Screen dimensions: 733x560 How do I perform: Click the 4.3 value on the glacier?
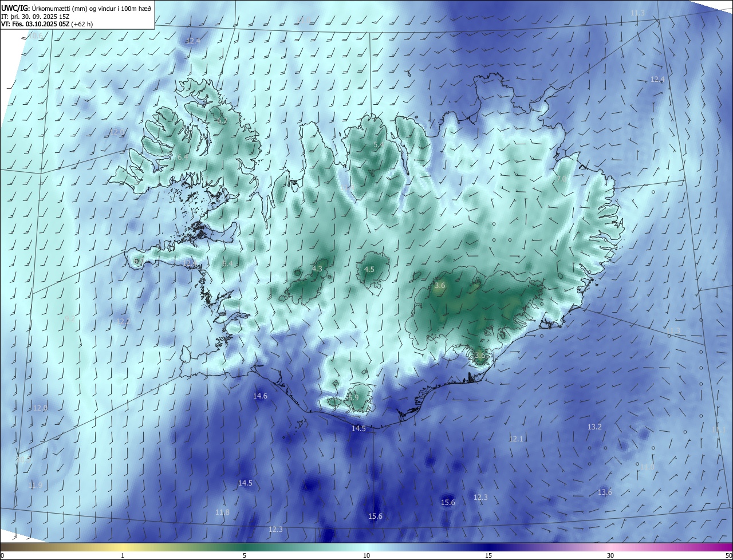[x=317, y=269]
